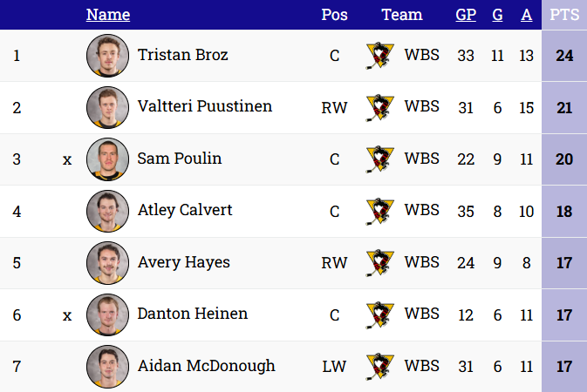Sort players by GP column header
This screenshot has height=392, width=587.
[x=466, y=15]
